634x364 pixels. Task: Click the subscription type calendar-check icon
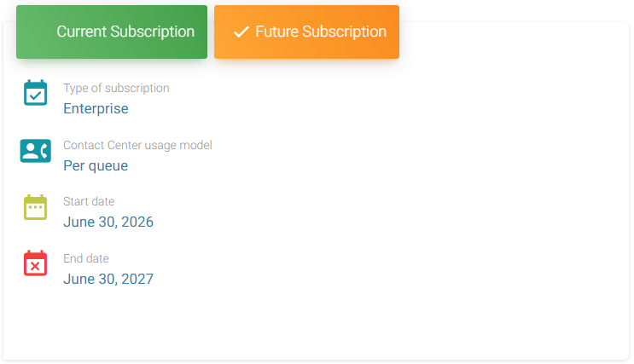click(x=35, y=93)
